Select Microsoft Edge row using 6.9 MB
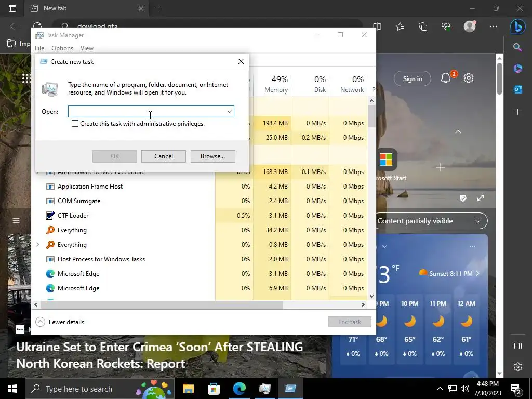532x399 pixels. click(x=199, y=288)
